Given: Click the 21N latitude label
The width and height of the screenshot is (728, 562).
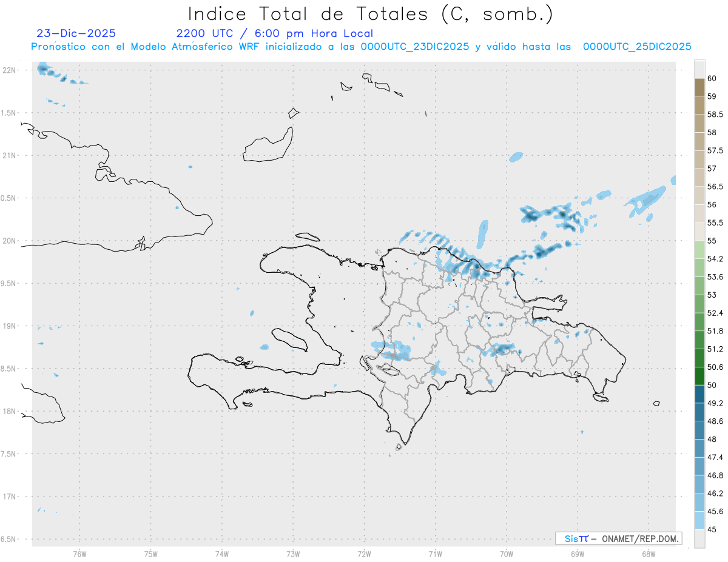Looking at the screenshot, I should pos(9,155).
